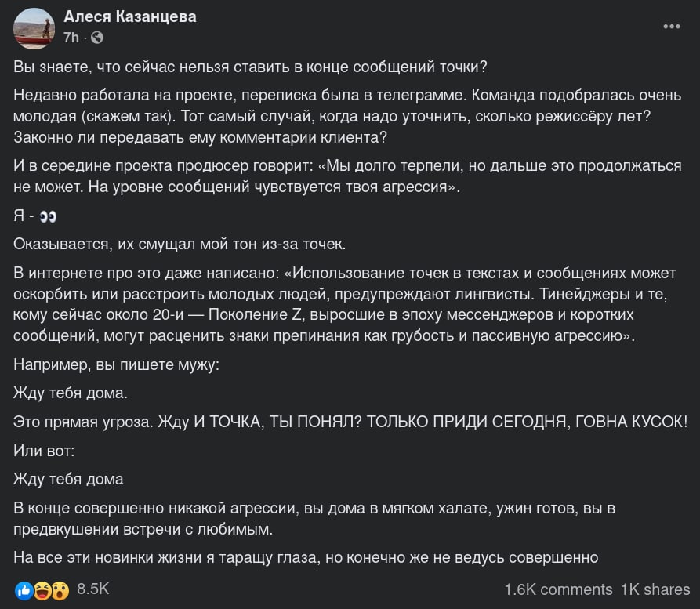Image resolution: width=700 pixels, height=609 pixels.
Task: Click the final line starting "На все эти новинки"
Action: (x=306, y=558)
